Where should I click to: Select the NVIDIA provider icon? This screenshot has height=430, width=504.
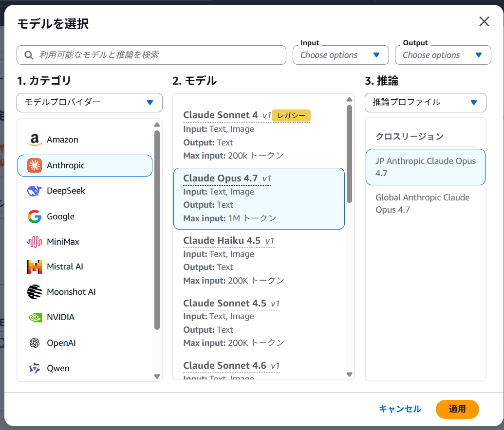click(x=34, y=317)
